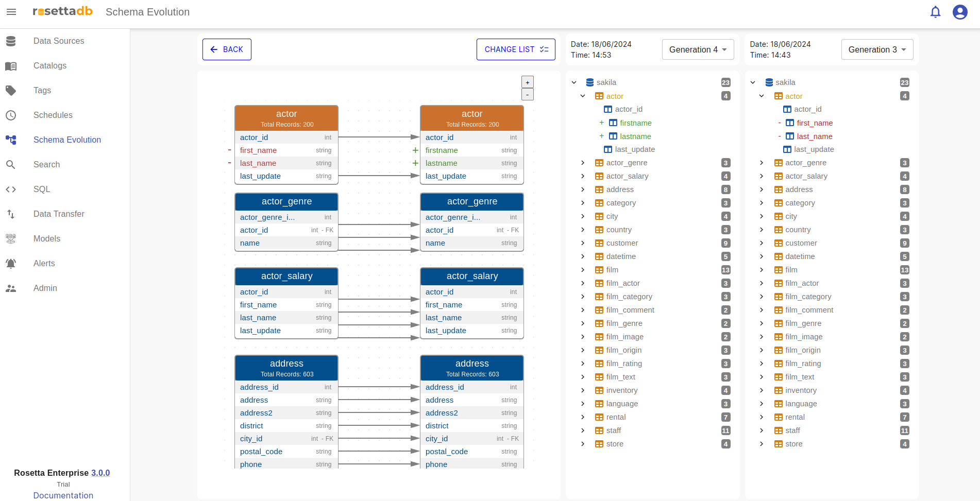Click the diagram zoom out minus button
The height and width of the screenshot is (501, 980).
(527, 95)
